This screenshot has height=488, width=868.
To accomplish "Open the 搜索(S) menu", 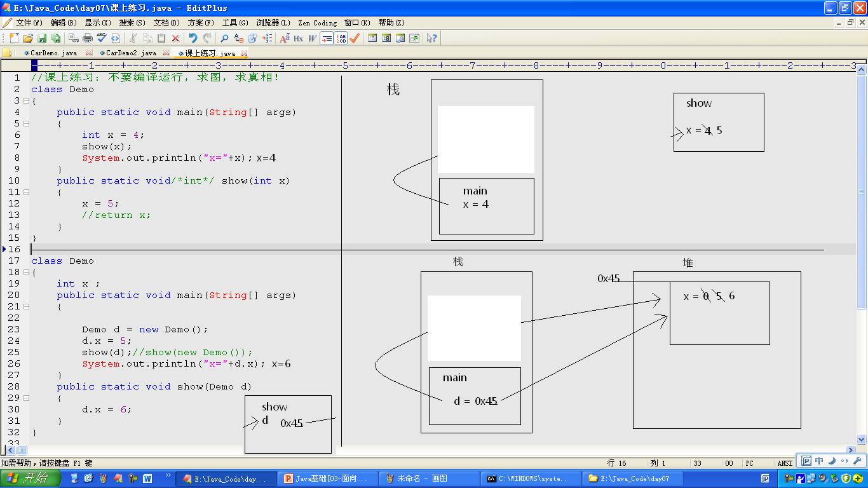I will click(132, 23).
